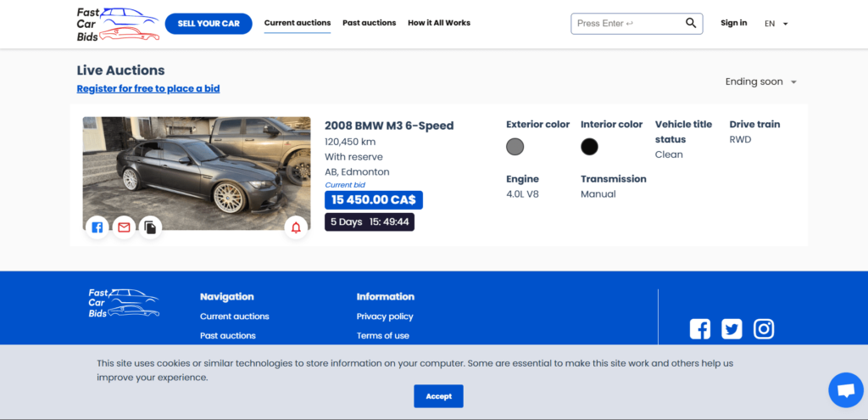
Task: Open How it All Works page
Action: (439, 23)
